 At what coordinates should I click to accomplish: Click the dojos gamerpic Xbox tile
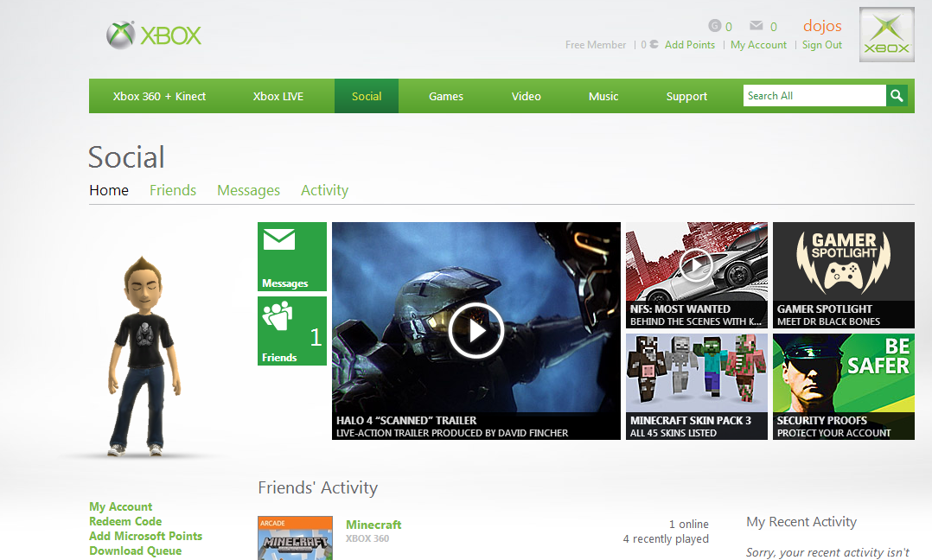tap(887, 35)
